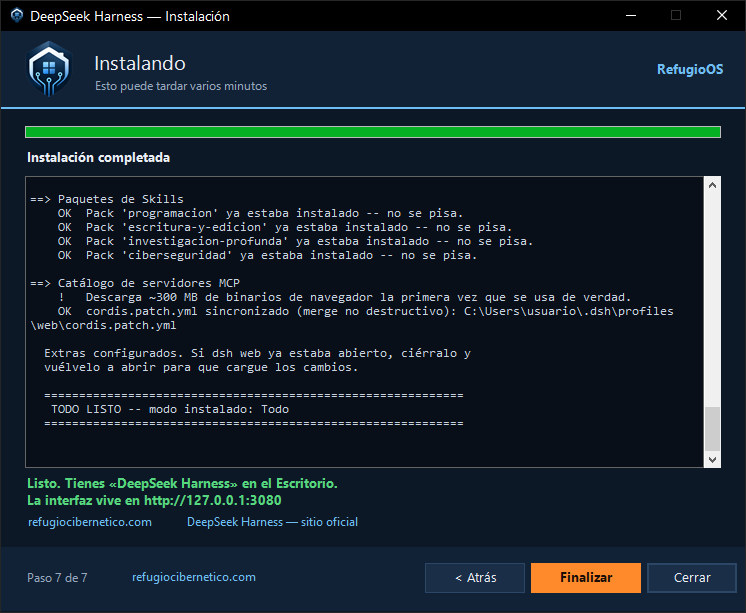Click the Finalizar button
The width and height of the screenshot is (746, 613).
point(586,578)
